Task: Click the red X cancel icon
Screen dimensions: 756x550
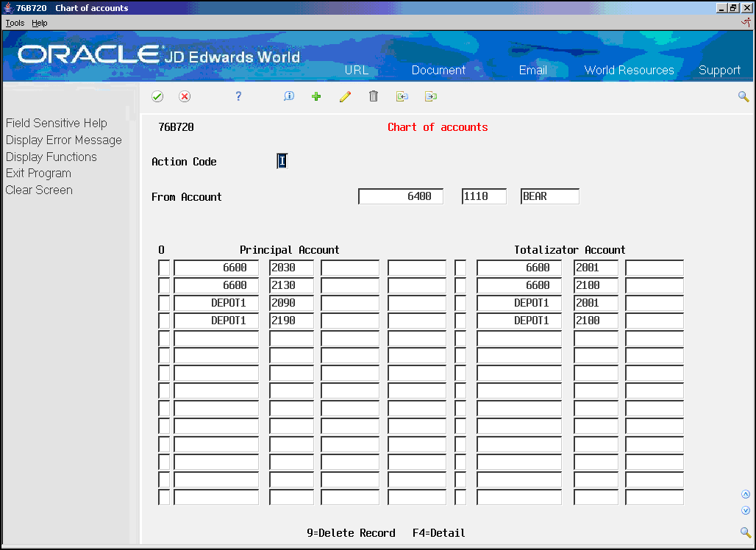Action: [x=184, y=96]
